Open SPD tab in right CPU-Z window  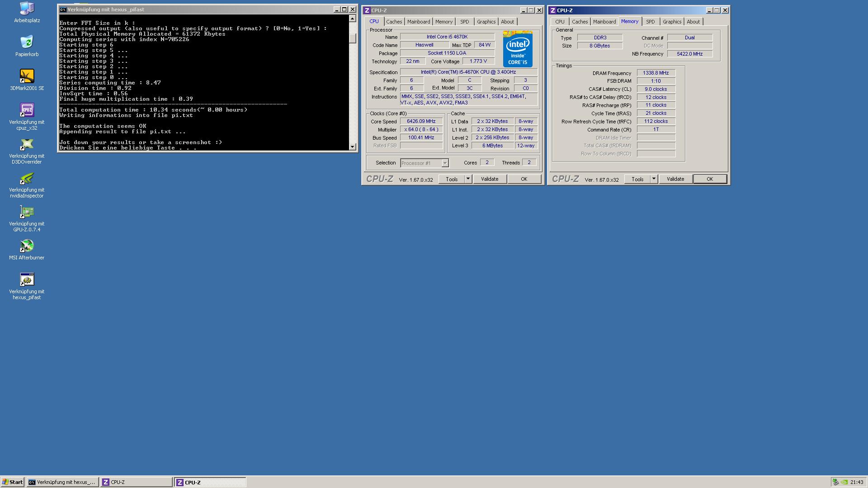click(x=650, y=22)
